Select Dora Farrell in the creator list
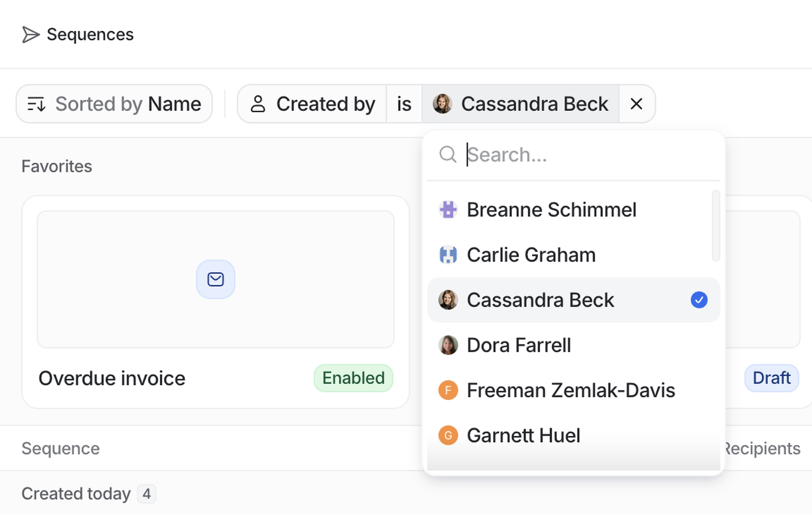 (x=519, y=345)
